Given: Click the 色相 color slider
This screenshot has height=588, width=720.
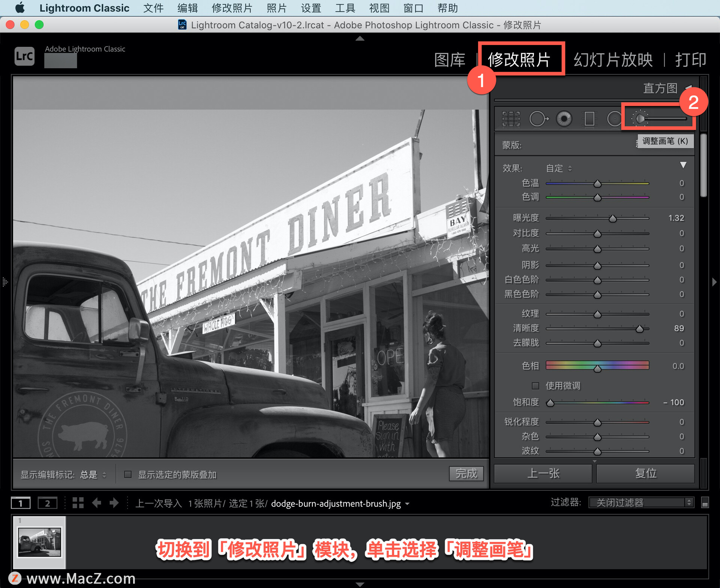Looking at the screenshot, I should pos(597,366).
